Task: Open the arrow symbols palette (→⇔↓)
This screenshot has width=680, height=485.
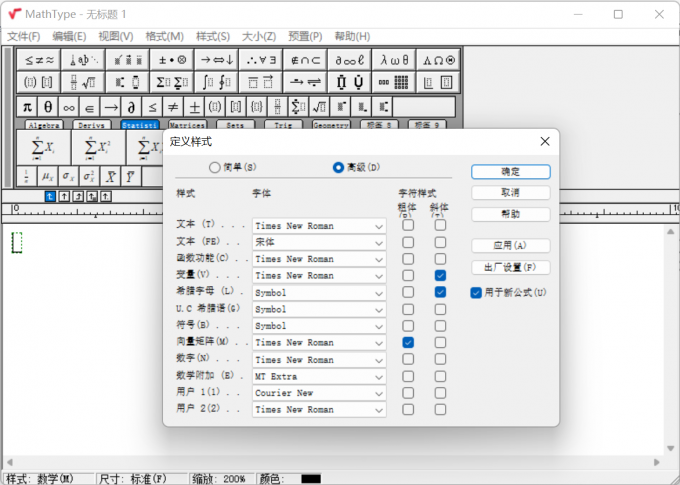Action: 216,60
